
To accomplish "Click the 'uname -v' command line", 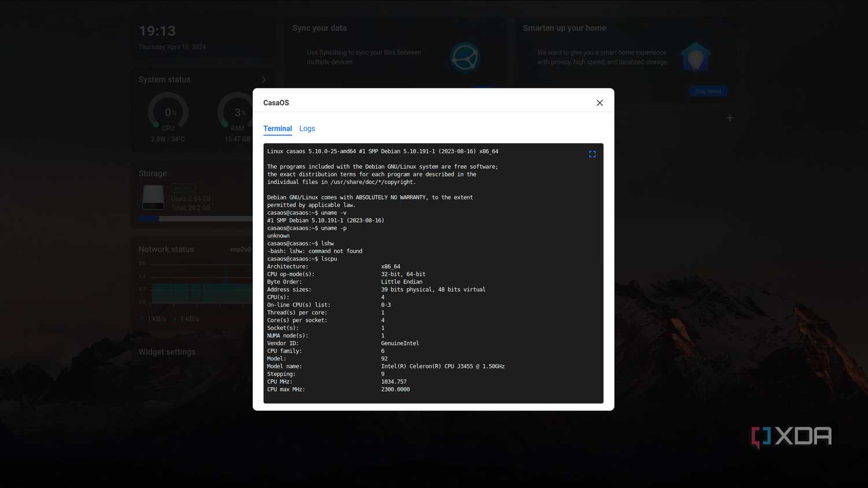I will click(x=307, y=213).
